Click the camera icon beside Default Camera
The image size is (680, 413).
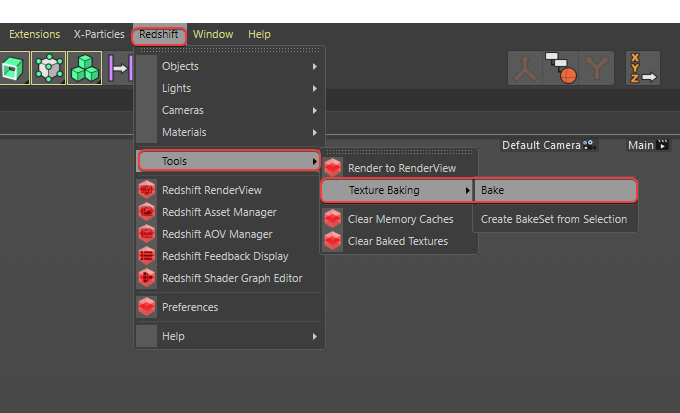589,145
